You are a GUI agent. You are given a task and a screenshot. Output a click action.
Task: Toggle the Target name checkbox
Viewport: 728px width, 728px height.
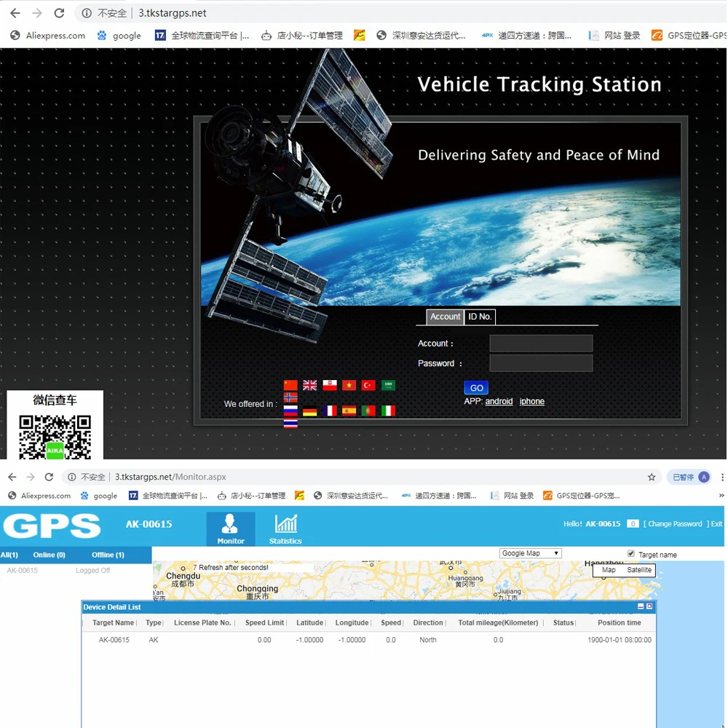[631, 553]
